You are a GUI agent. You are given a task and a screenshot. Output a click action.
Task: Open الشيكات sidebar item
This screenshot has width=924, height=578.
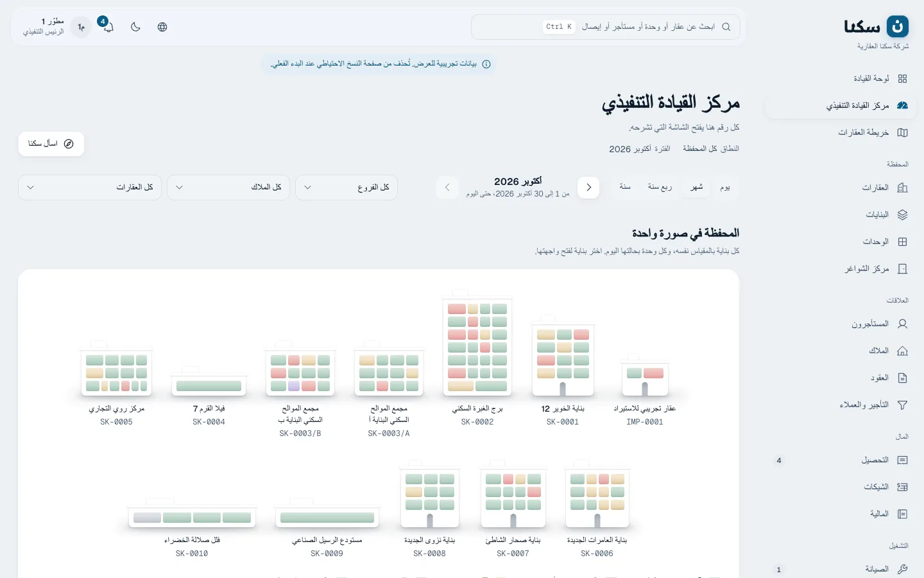point(841,487)
